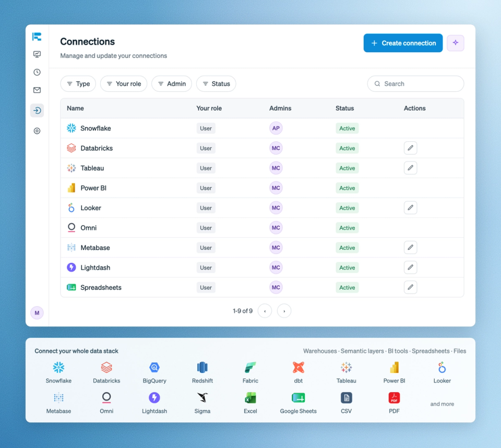Open the M user avatar

tap(37, 313)
